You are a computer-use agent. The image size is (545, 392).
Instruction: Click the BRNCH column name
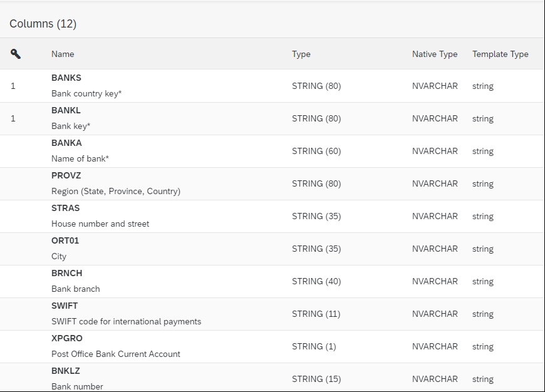pyautogui.click(x=66, y=274)
